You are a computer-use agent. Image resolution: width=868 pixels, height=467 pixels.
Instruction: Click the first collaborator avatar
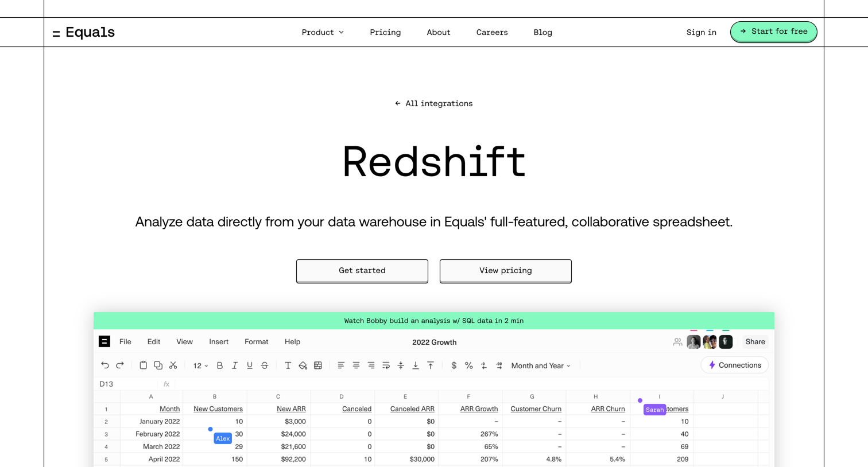(x=693, y=342)
